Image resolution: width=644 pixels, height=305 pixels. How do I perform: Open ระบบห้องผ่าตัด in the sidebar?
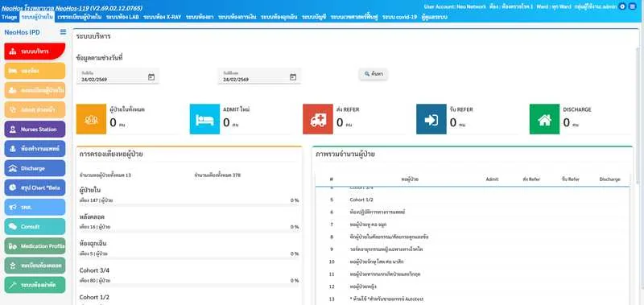[35, 285]
